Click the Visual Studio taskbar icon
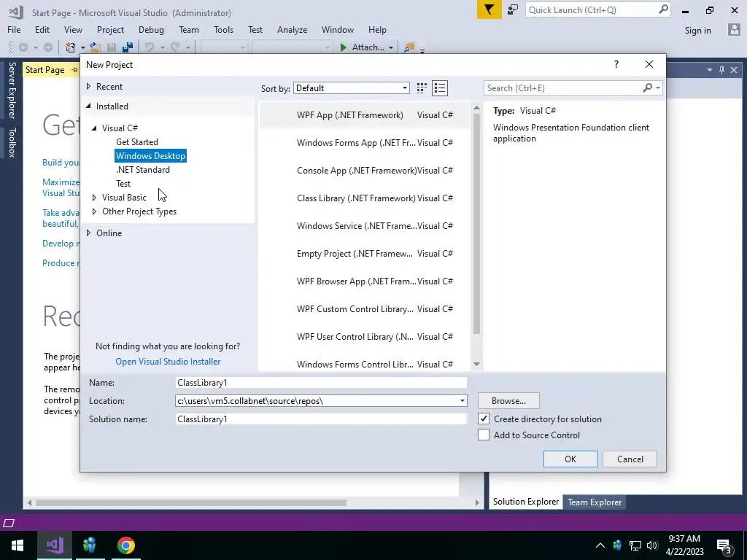The height and width of the screenshot is (560, 747). (55, 545)
